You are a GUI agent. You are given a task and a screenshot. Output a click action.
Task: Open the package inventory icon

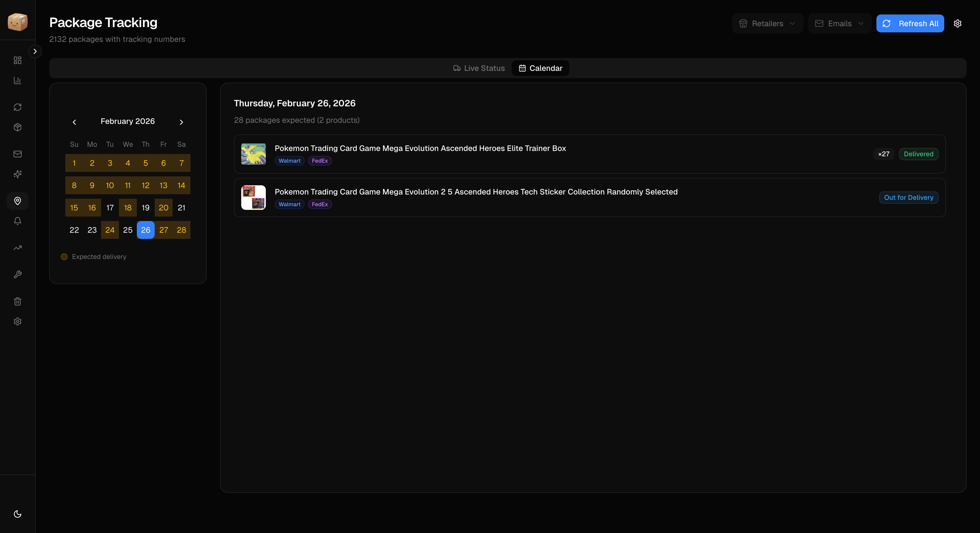[18, 127]
